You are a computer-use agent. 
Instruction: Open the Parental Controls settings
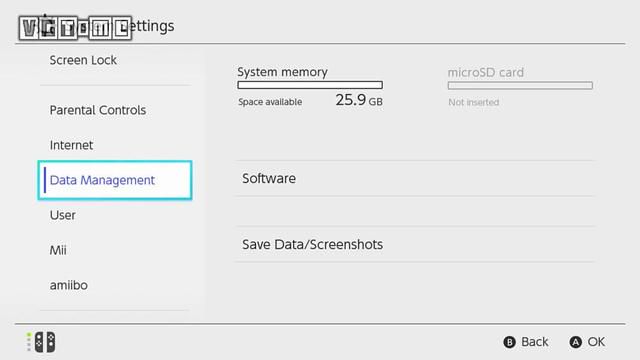click(98, 110)
